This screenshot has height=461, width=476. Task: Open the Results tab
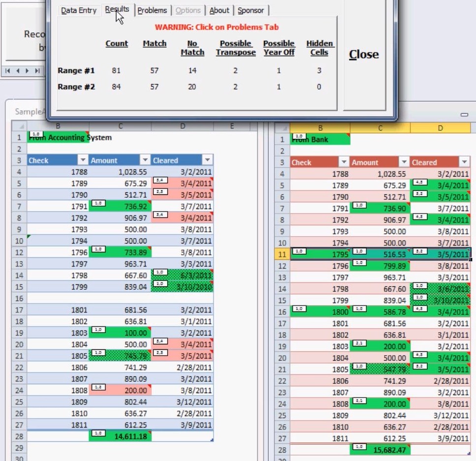[117, 9]
